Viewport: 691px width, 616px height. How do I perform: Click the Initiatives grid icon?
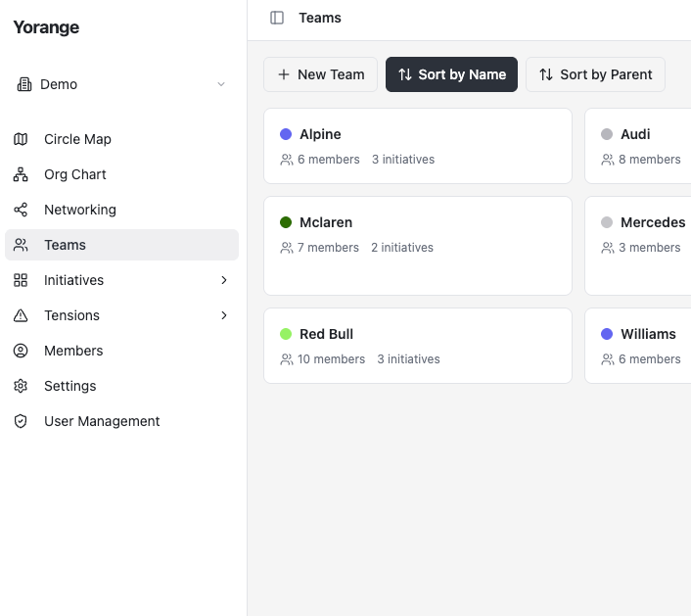[x=21, y=280]
